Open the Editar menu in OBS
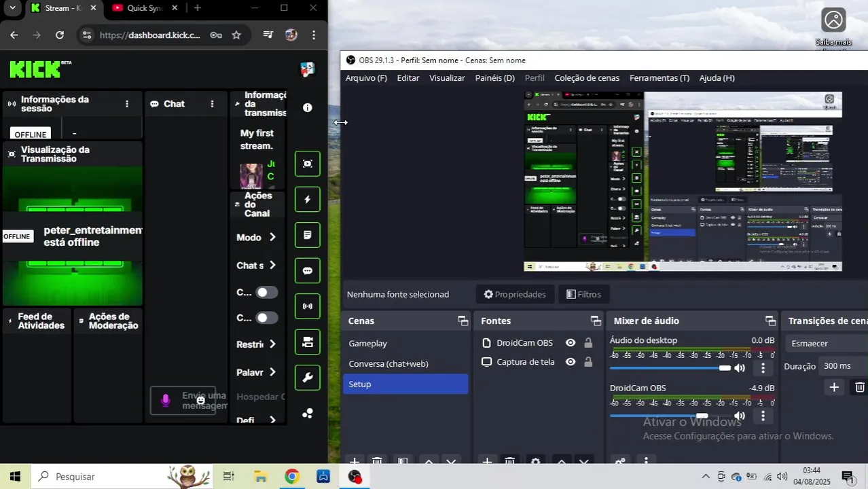This screenshot has height=489, width=868. point(408,78)
